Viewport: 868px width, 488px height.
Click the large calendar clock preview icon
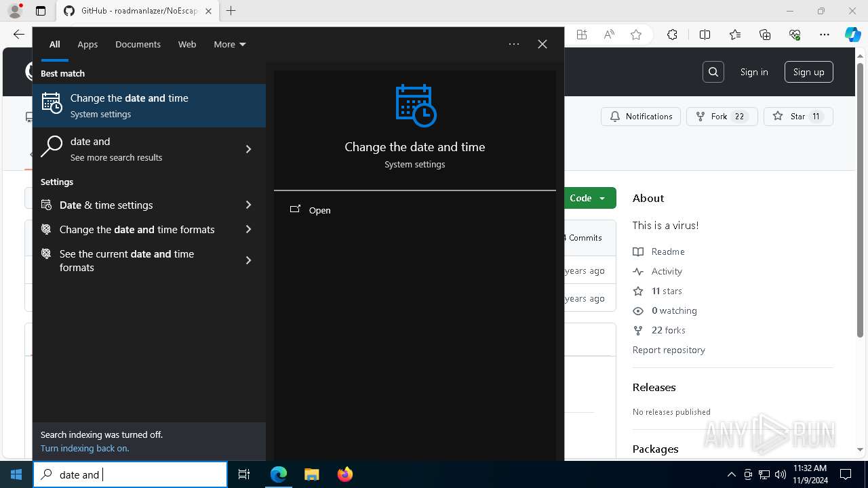[415, 105]
